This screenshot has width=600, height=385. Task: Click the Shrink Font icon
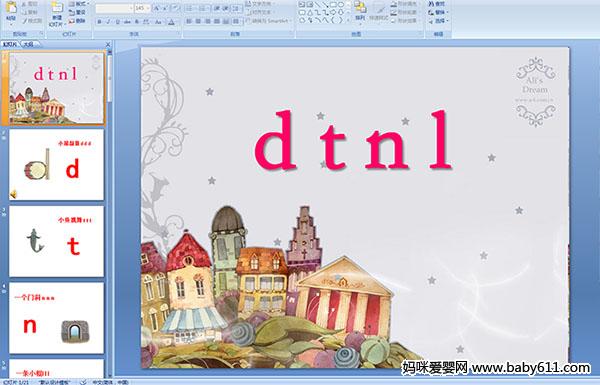point(166,8)
